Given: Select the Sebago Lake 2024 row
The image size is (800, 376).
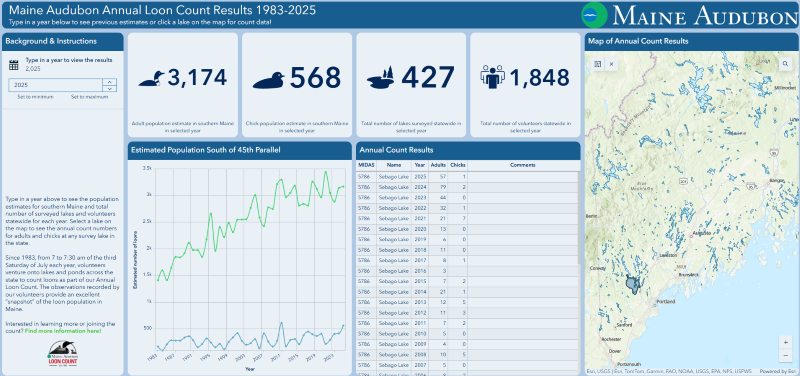Looking at the screenshot, I should tap(466, 187).
